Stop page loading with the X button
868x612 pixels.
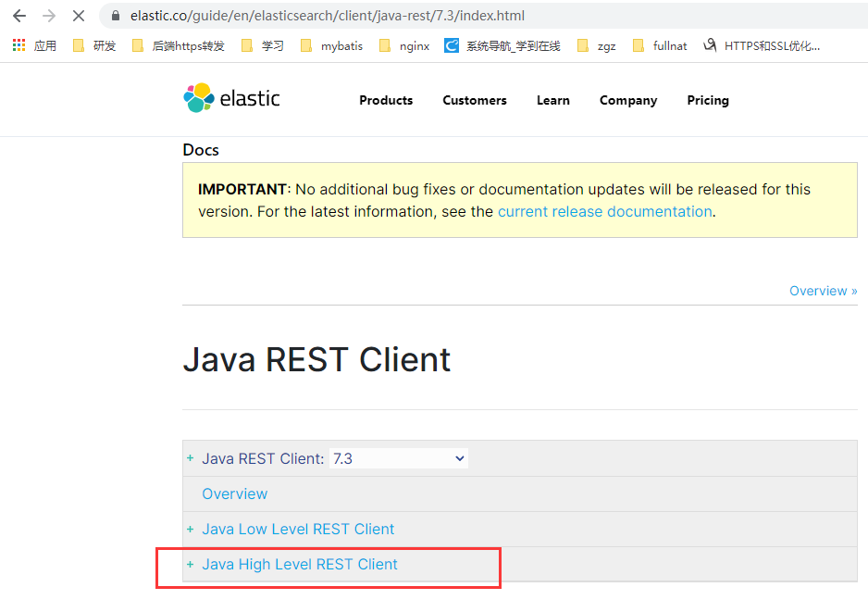point(79,16)
